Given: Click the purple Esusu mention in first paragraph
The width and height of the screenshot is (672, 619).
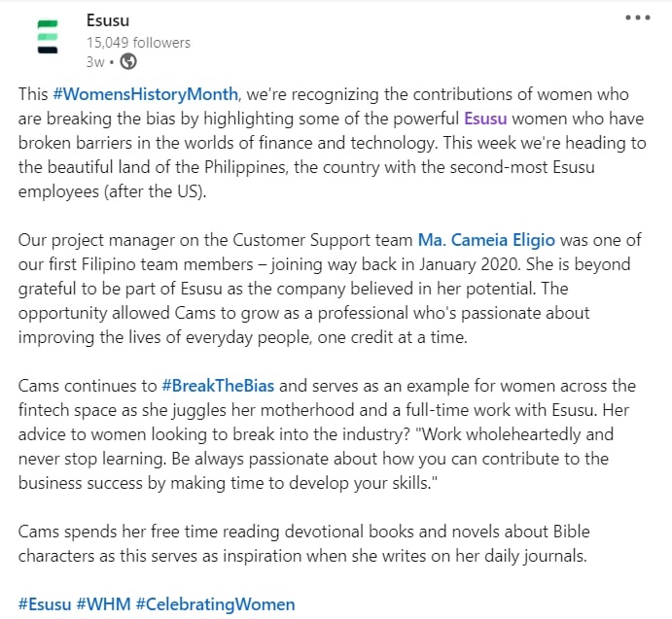Looking at the screenshot, I should 485,119.
